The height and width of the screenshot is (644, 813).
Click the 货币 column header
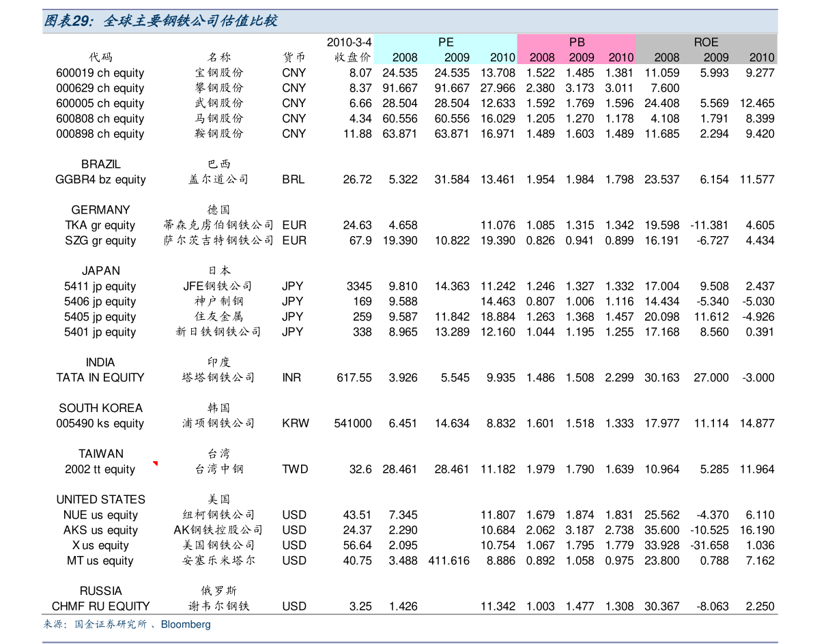(294, 57)
